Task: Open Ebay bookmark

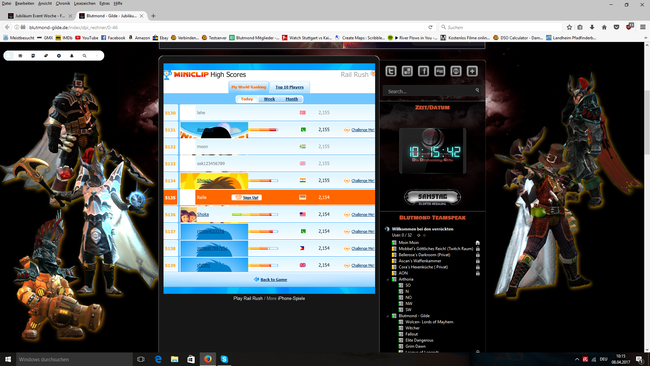Action: tap(160, 38)
